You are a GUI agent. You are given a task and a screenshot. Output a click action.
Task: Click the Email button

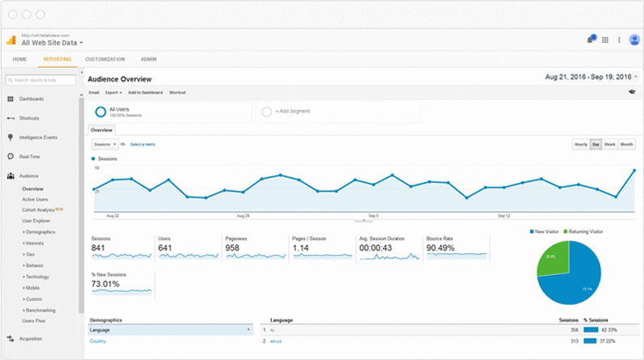(94, 93)
